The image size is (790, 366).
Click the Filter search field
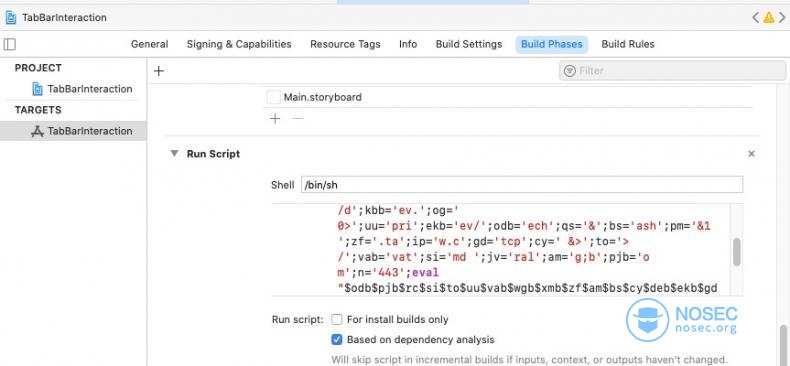(x=673, y=71)
